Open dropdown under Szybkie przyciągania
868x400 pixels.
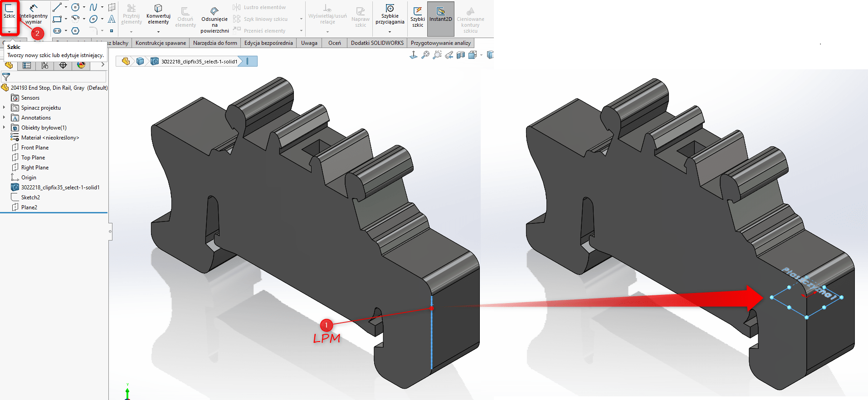pyautogui.click(x=390, y=32)
